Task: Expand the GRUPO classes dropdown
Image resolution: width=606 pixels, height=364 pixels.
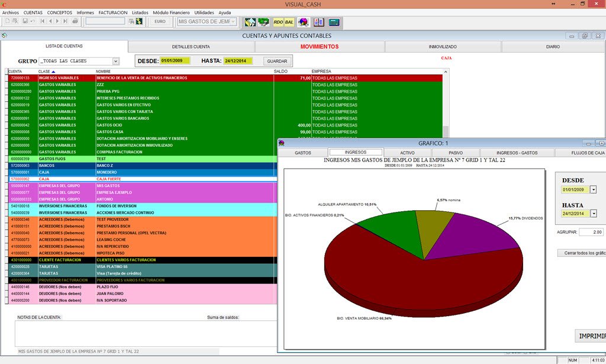Action: pyautogui.click(x=115, y=61)
